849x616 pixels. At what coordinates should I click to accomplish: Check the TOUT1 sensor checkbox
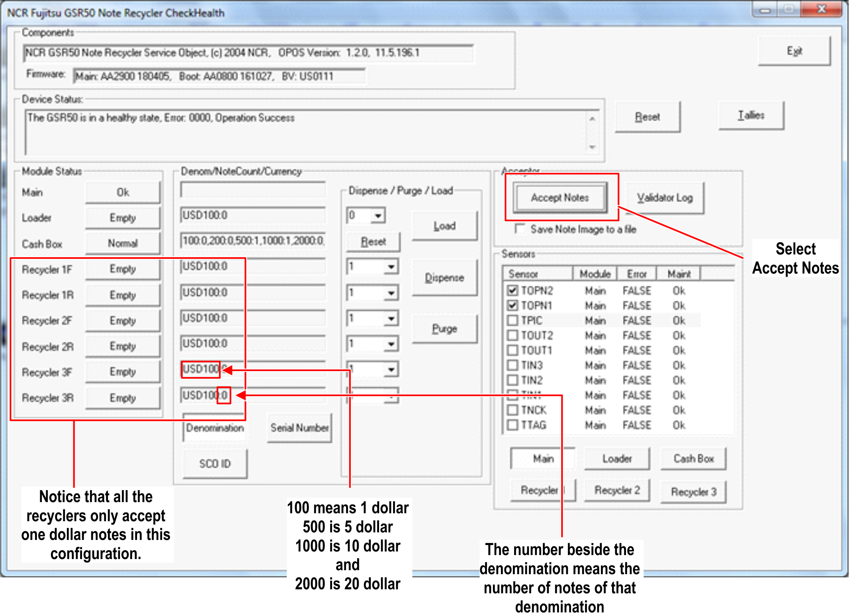click(x=513, y=350)
